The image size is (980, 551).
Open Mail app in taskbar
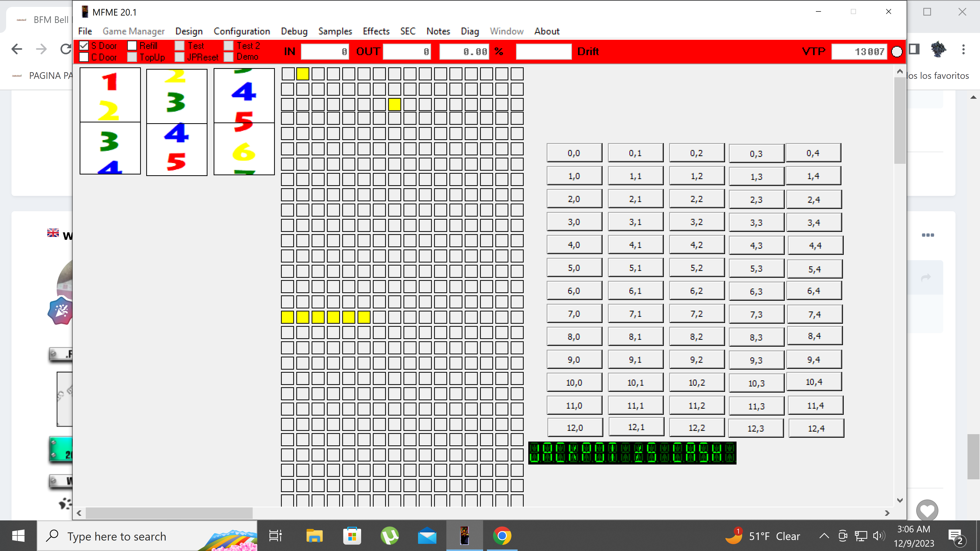427,536
